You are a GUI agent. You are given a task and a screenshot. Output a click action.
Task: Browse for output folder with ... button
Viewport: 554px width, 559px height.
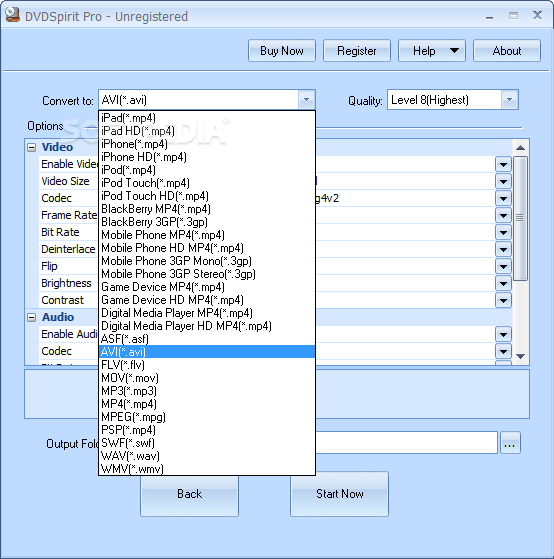point(510,443)
